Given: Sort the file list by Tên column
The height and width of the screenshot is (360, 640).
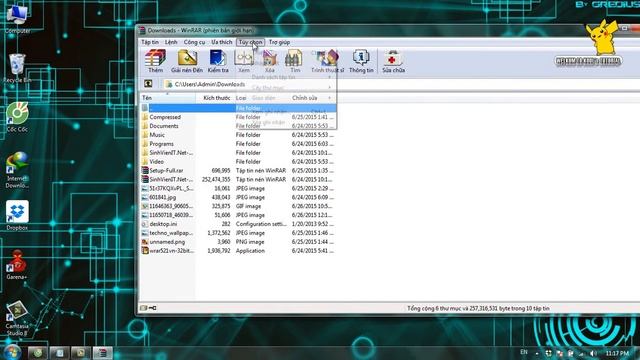Looking at the screenshot, I should 168,98.
